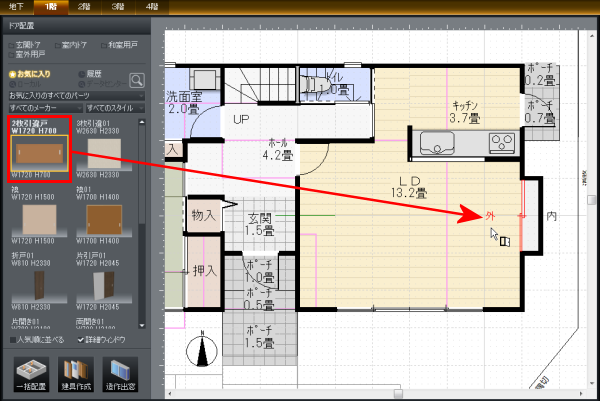
Task: Open the お気に入りのすべてのパーツ dropdown
Action: [x=75, y=95]
